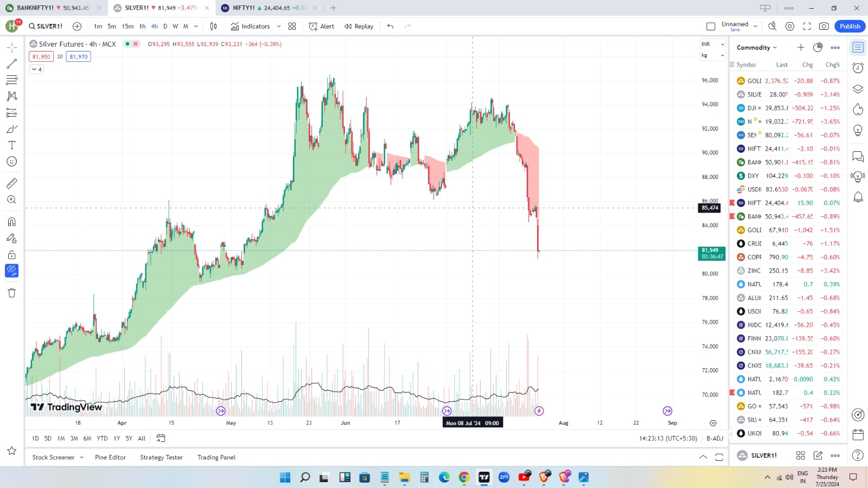The width and height of the screenshot is (868, 488).
Task: Switch to the 1h timeframe
Action: 142,26
